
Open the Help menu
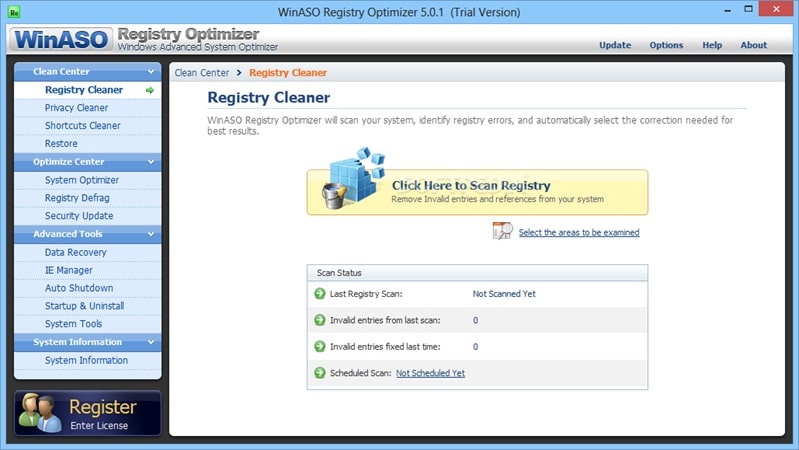712,45
